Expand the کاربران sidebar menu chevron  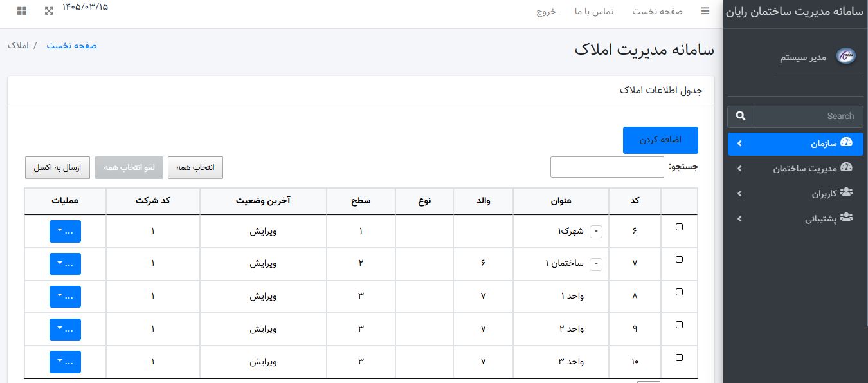(739, 193)
